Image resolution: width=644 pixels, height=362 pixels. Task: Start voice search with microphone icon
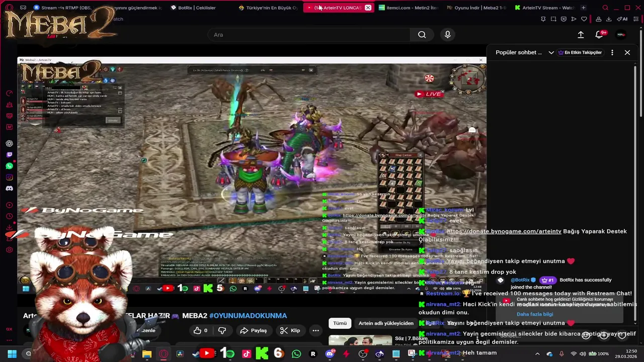click(447, 35)
